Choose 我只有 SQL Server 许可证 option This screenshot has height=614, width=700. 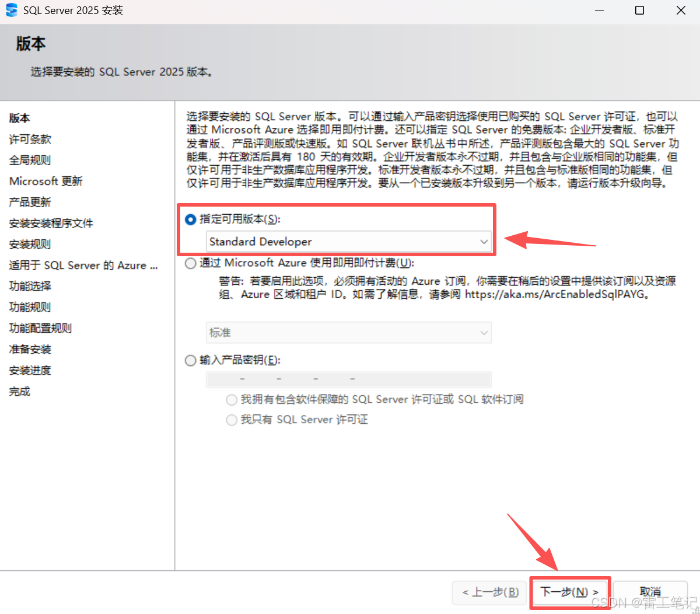(232, 420)
